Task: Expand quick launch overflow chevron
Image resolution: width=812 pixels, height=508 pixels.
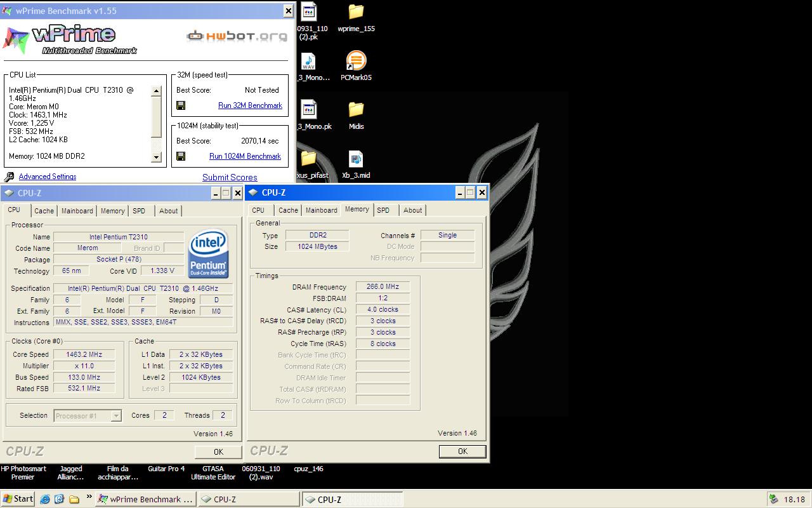Action: pyautogui.click(x=89, y=497)
